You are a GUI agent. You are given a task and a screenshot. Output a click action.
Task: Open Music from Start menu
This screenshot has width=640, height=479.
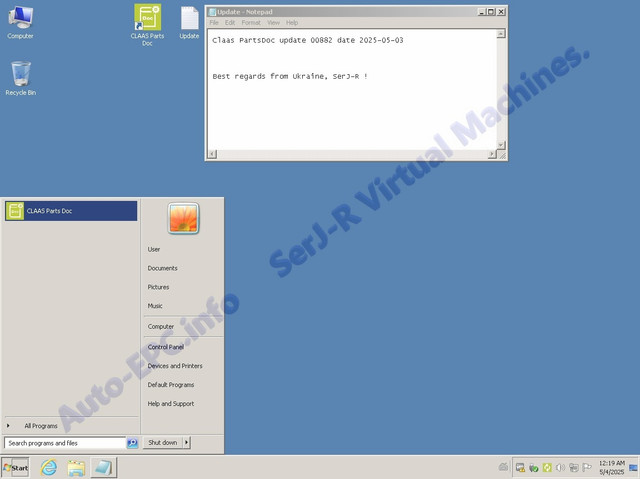pyautogui.click(x=155, y=306)
